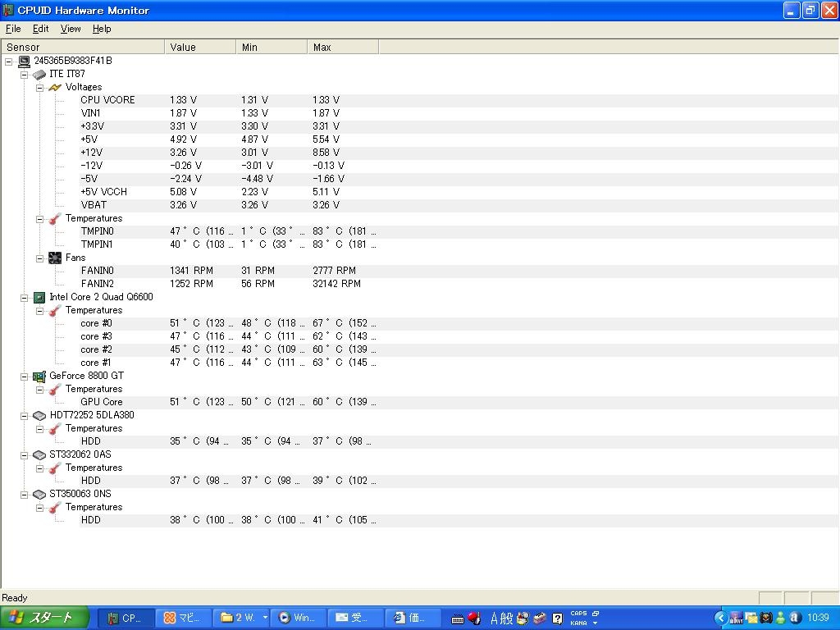The width and height of the screenshot is (840, 630).
Task: Select the core #2 temperature row
Action: point(459,349)
